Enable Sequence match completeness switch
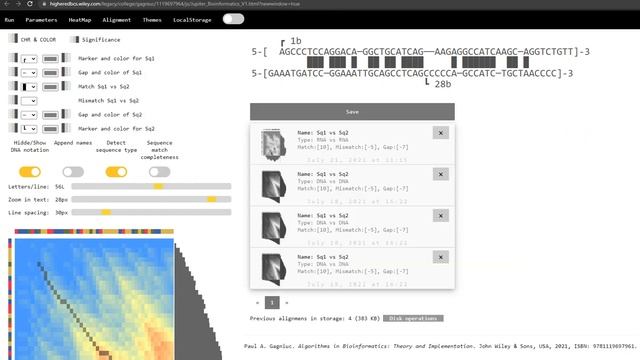The image size is (640, 360). point(160,172)
